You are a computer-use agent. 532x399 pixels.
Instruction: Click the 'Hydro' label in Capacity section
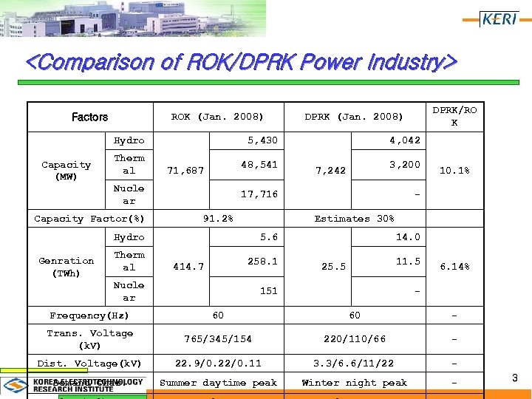(x=129, y=140)
